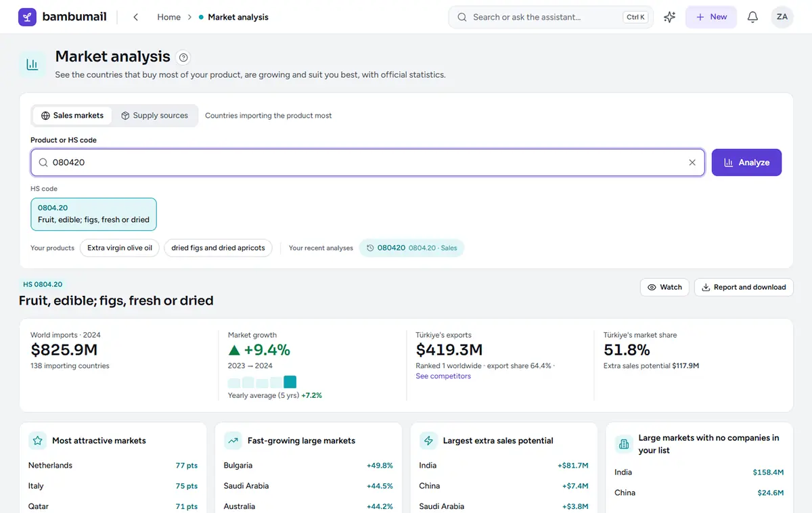Click the magnifier icon in top search bar
This screenshot has width=812, height=513.
click(462, 17)
